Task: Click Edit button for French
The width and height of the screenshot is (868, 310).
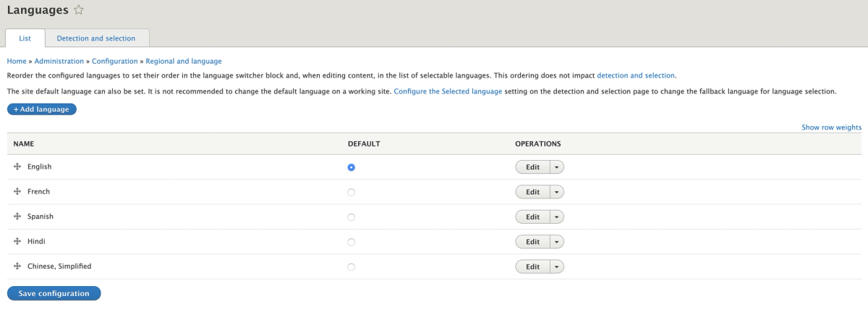Action: click(x=533, y=192)
